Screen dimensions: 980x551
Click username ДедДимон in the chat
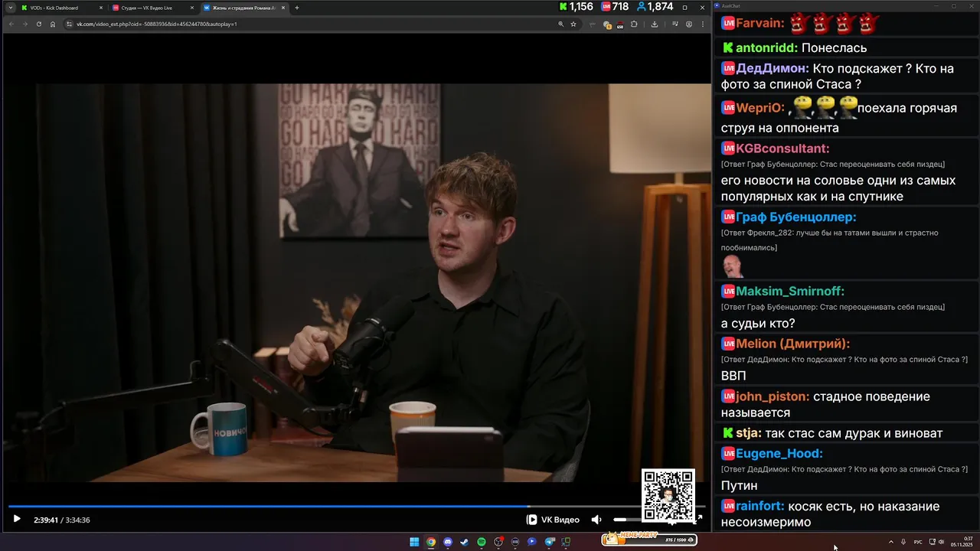point(773,68)
